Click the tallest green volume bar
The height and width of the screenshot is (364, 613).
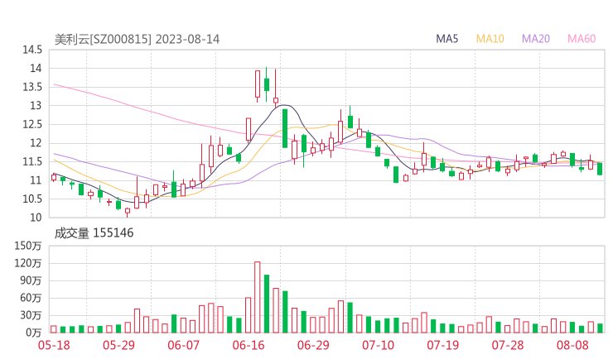point(267,304)
